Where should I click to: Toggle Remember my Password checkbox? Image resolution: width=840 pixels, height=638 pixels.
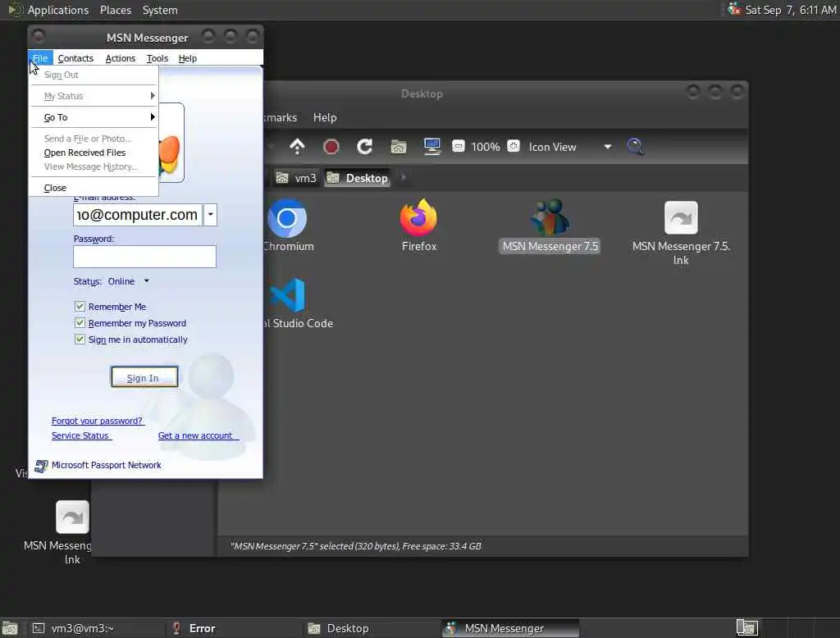[x=80, y=323]
